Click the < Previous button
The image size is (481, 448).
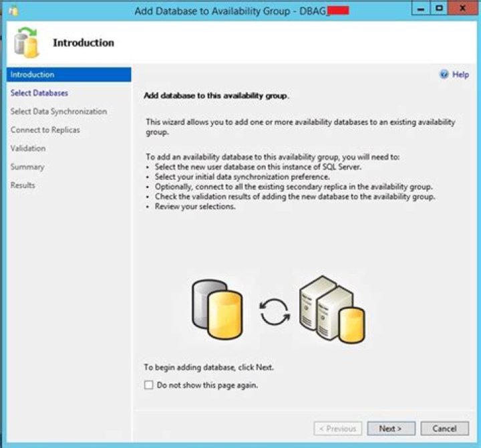coord(338,429)
